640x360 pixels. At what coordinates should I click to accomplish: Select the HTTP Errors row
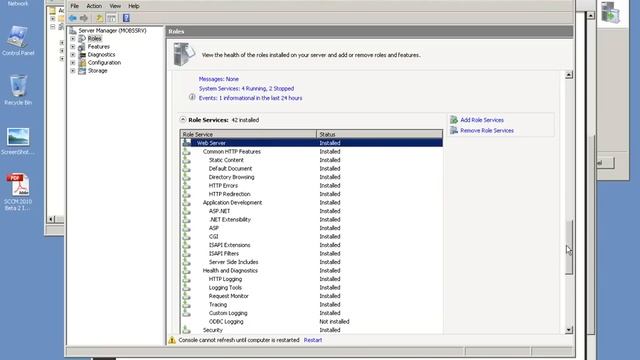pos(311,185)
